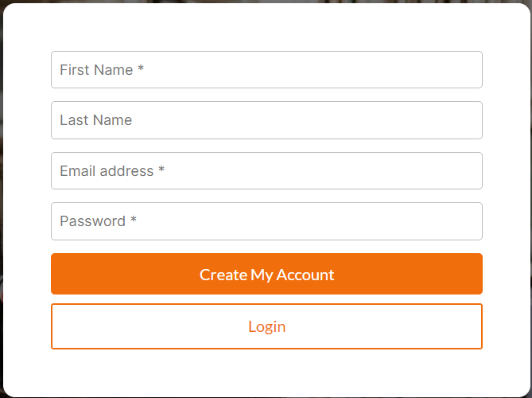
Task: Click the 'Email address *' placeholder text
Action: (112, 171)
